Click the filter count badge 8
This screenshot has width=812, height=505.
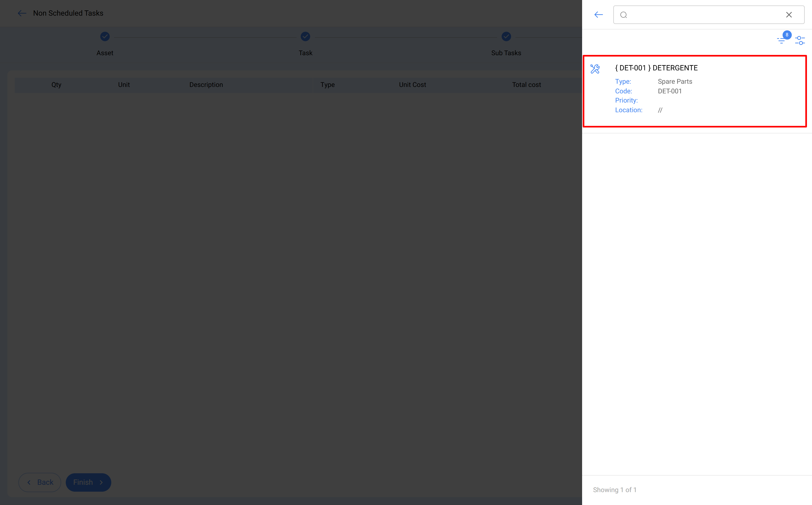(787, 35)
